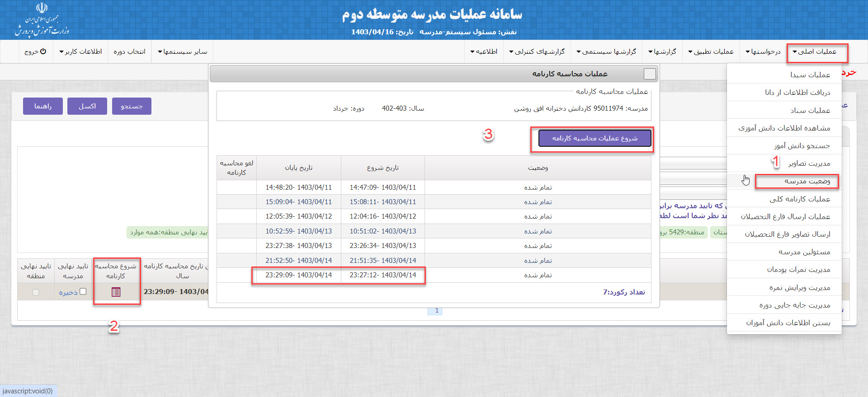The height and width of the screenshot is (397, 868).
Task: Expand the عملیات اصلی dropdown menu
Action: coord(816,52)
